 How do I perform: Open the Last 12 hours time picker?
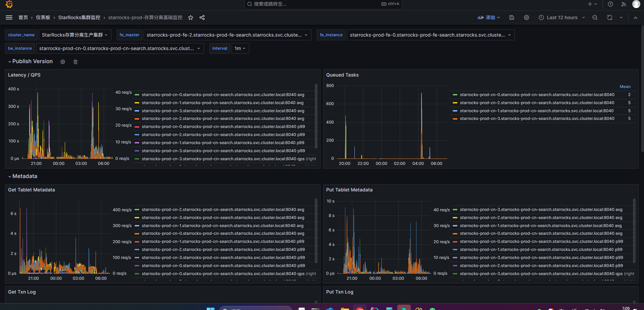(562, 17)
